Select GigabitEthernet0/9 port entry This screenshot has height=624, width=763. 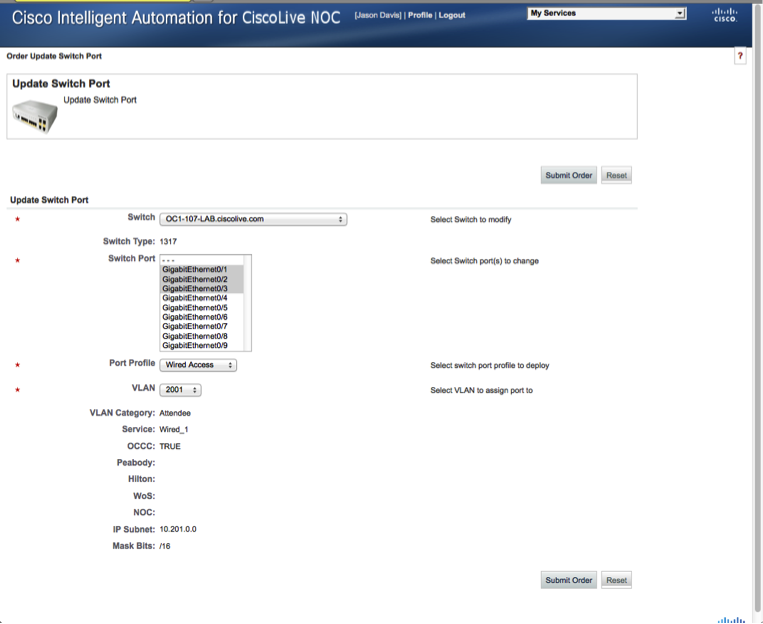(x=195, y=345)
